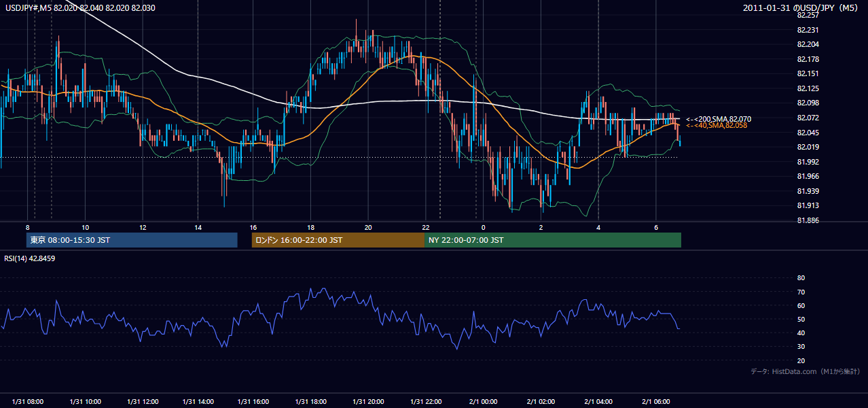Click the 1/31 16:00 time label
The width and height of the screenshot is (868, 408).
coord(255,402)
